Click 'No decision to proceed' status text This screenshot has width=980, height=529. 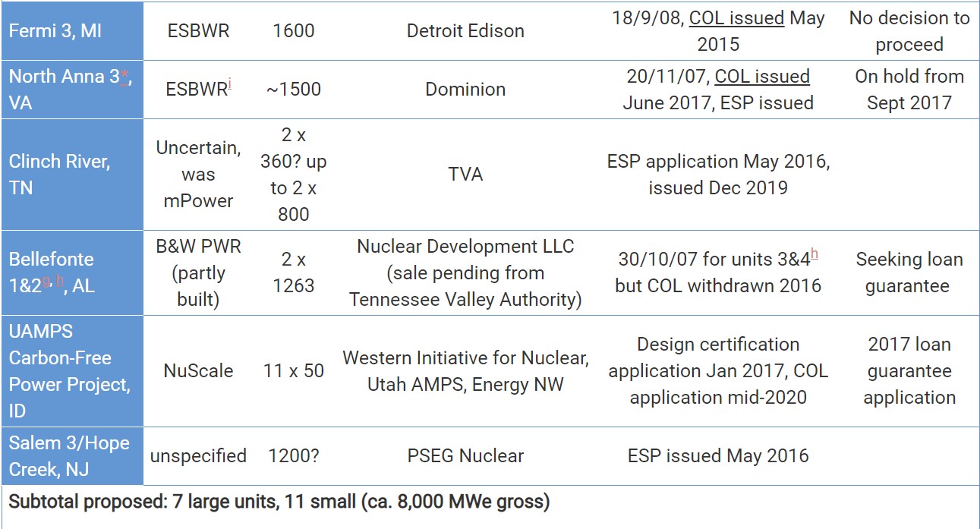(909, 31)
